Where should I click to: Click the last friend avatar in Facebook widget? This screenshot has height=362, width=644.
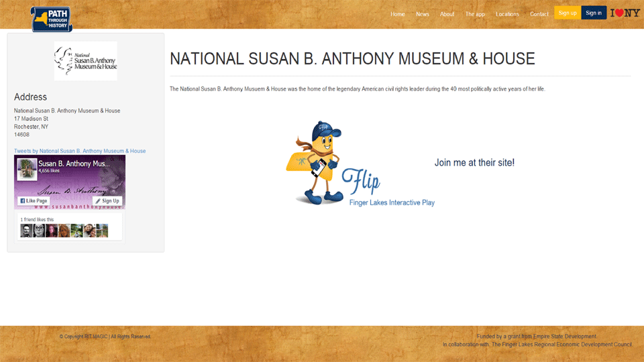point(102,231)
